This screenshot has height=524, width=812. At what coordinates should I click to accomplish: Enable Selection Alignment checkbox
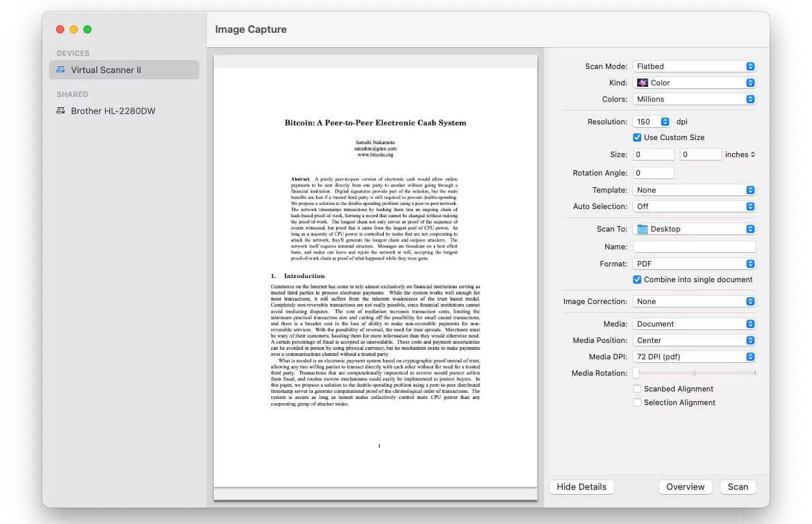pyautogui.click(x=637, y=402)
